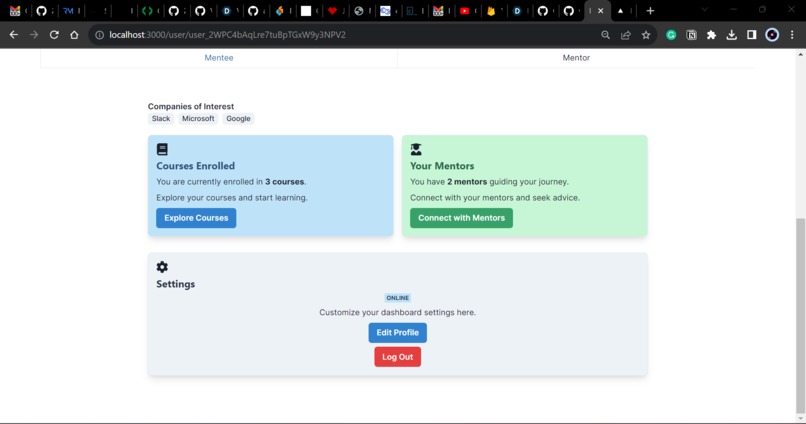Close the active localhost tab
806x424 pixels.
click(x=600, y=11)
